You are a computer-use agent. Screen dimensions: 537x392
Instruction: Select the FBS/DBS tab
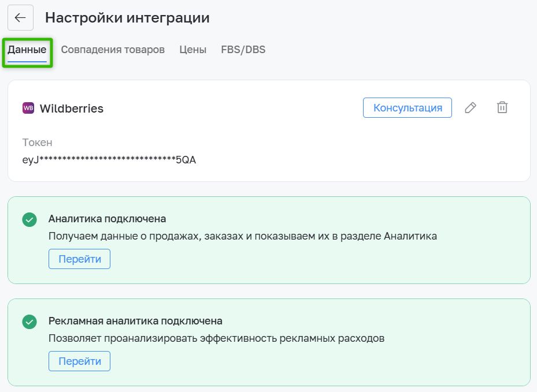click(243, 50)
